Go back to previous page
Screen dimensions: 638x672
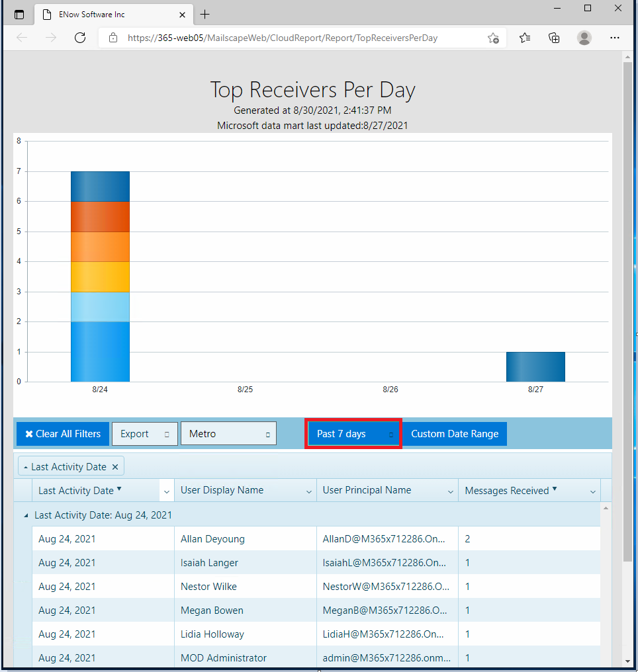click(22, 38)
